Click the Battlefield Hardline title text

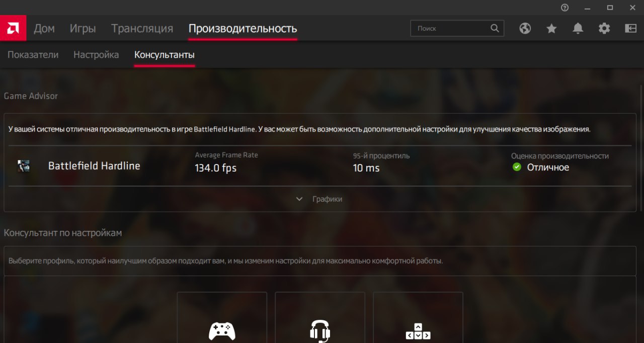[94, 166]
